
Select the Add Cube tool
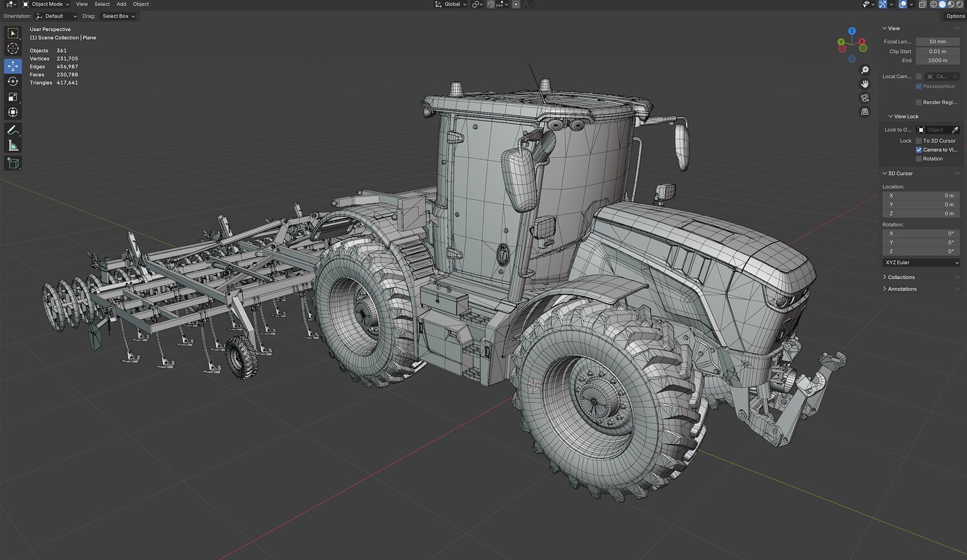point(13,164)
